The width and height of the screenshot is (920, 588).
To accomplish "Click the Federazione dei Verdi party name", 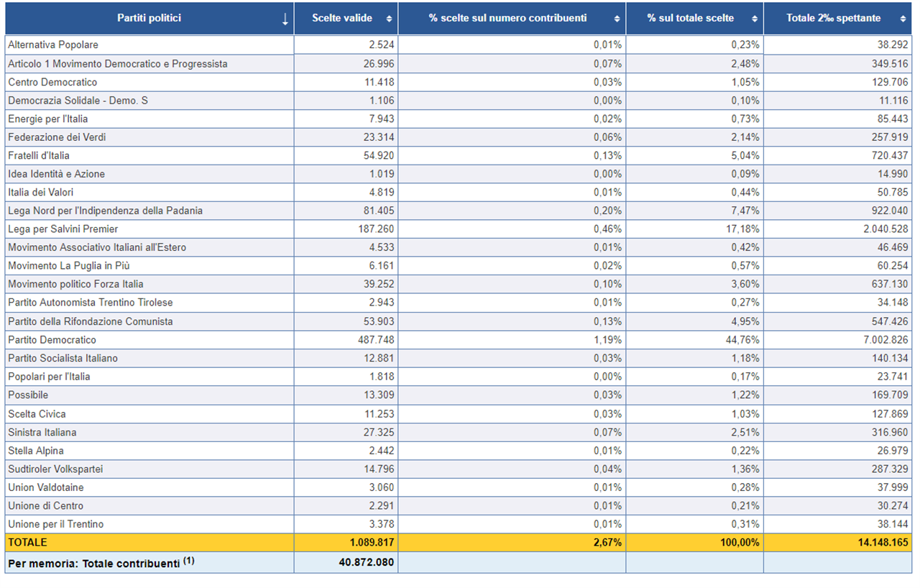I will pos(57,137).
